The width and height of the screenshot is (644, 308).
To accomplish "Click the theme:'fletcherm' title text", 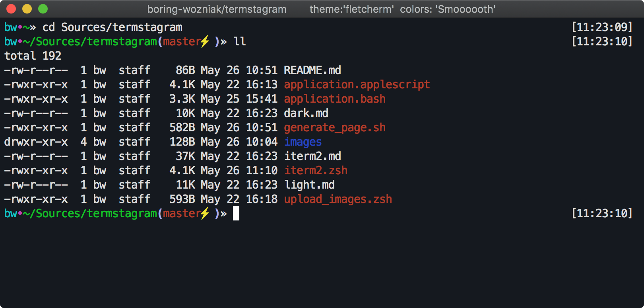I will (x=351, y=9).
